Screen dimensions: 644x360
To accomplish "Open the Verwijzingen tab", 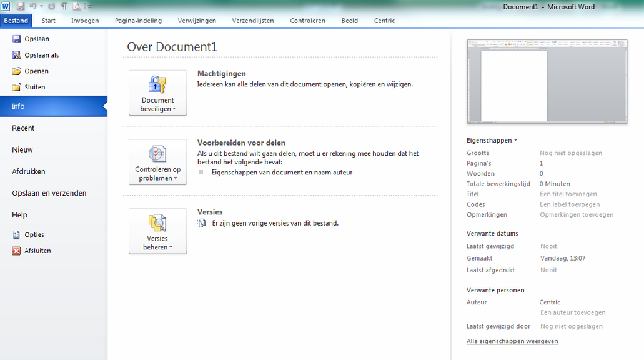I will pos(197,21).
